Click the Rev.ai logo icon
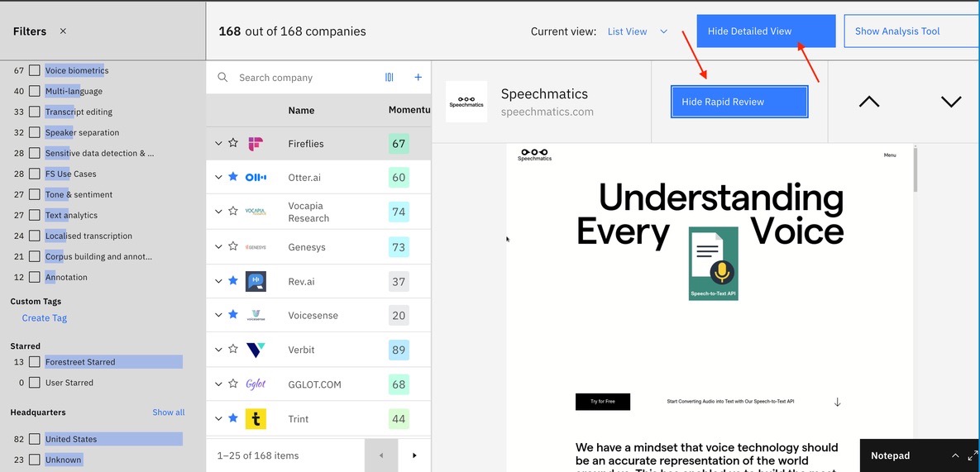Image resolution: width=980 pixels, height=472 pixels. coord(256,282)
